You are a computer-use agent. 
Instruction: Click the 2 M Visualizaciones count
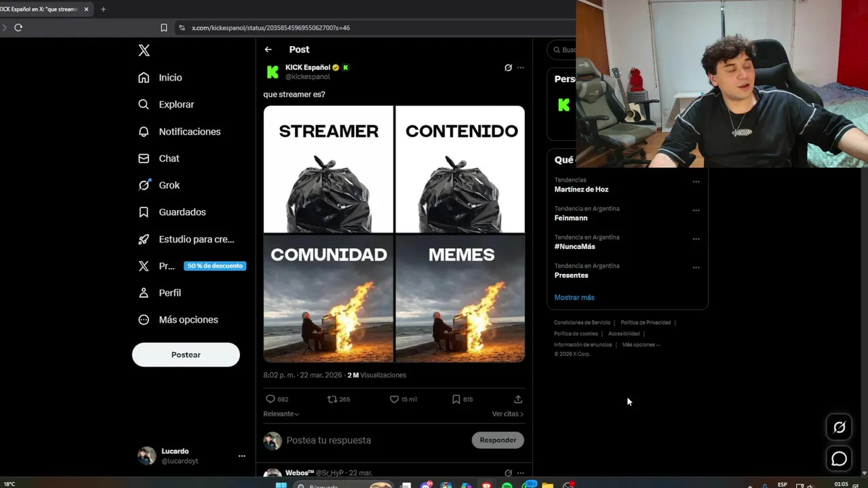click(376, 375)
